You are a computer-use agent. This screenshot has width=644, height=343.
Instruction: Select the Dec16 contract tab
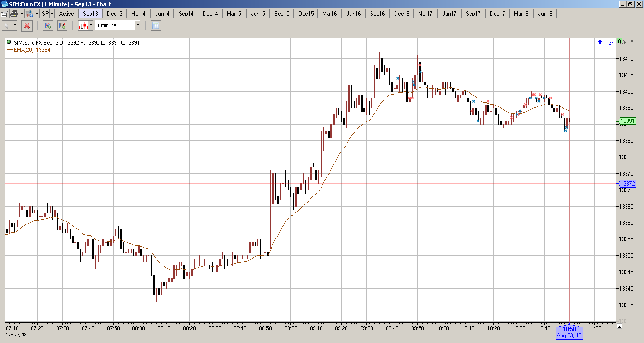402,14
